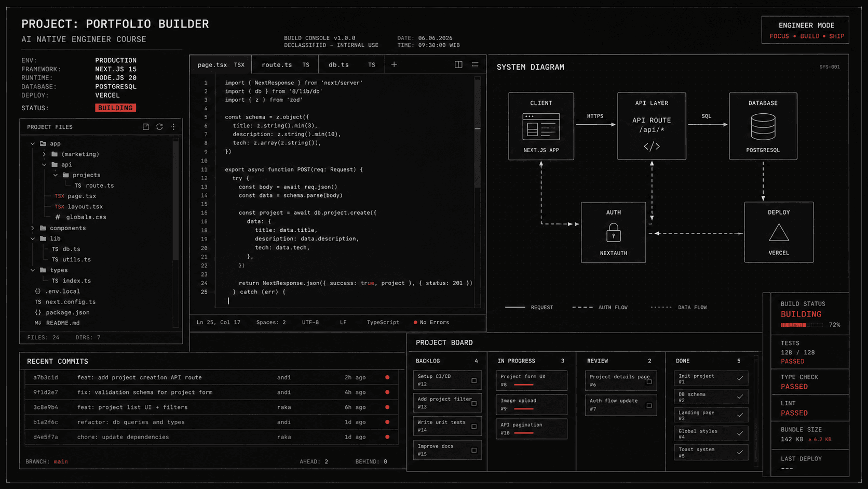Viewport: 868px width, 489px height.
Task: Open the editor hamburger menu icon
Action: [x=475, y=64]
